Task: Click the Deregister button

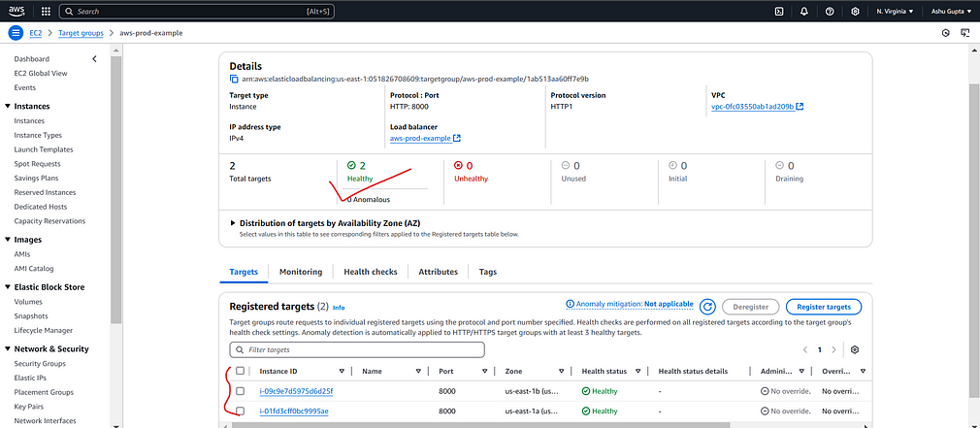Action: [751, 307]
